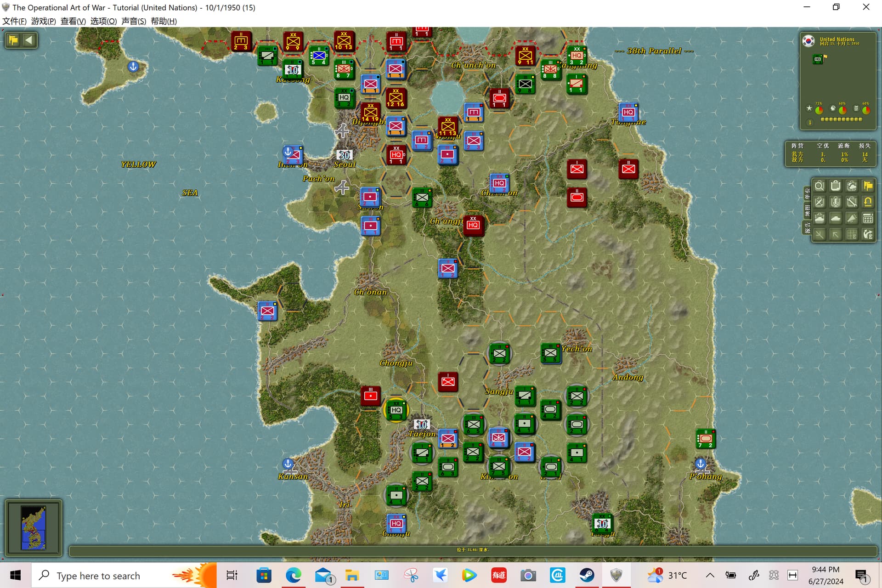Switch to the 单位 side tab
882x588 pixels.
[x=807, y=194]
